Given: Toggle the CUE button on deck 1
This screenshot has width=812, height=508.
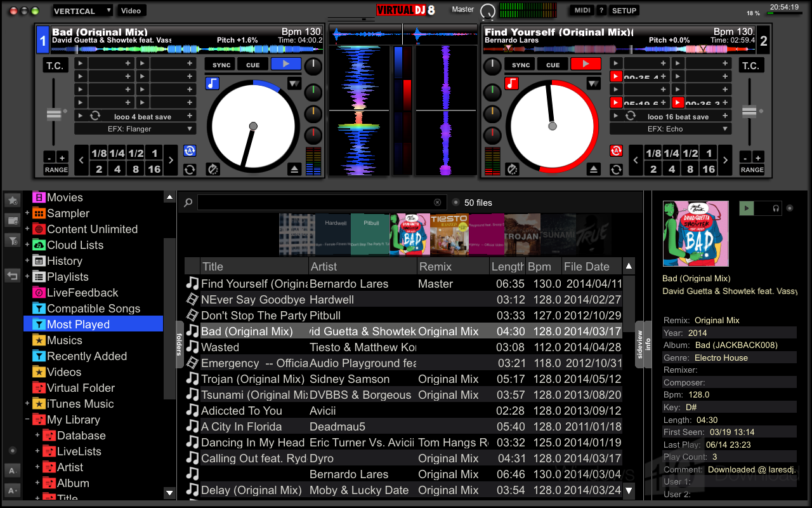Looking at the screenshot, I should [253, 65].
